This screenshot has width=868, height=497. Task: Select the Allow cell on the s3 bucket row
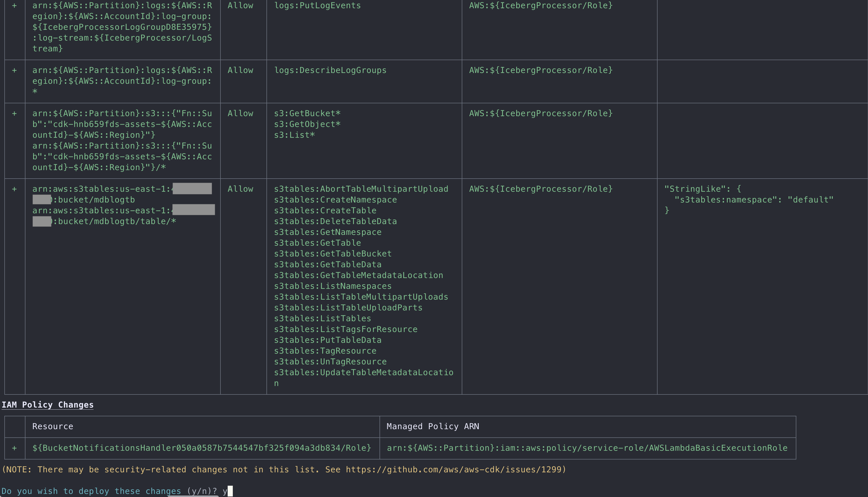pyautogui.click(x=240, y=113)
